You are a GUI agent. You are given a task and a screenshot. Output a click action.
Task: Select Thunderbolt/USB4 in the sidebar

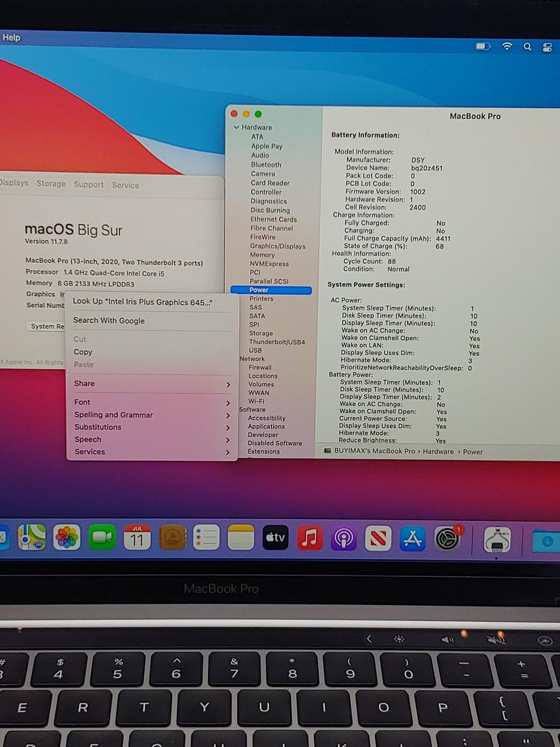(277, 342)
